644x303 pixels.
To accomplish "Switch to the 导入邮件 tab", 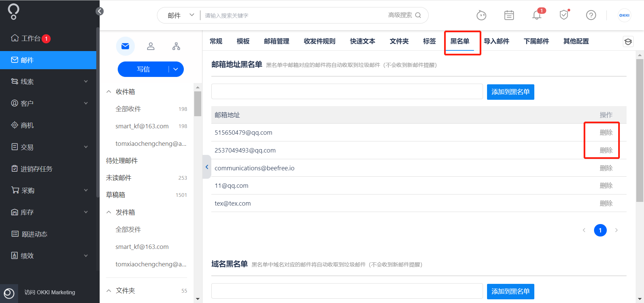I will (496, 41).
